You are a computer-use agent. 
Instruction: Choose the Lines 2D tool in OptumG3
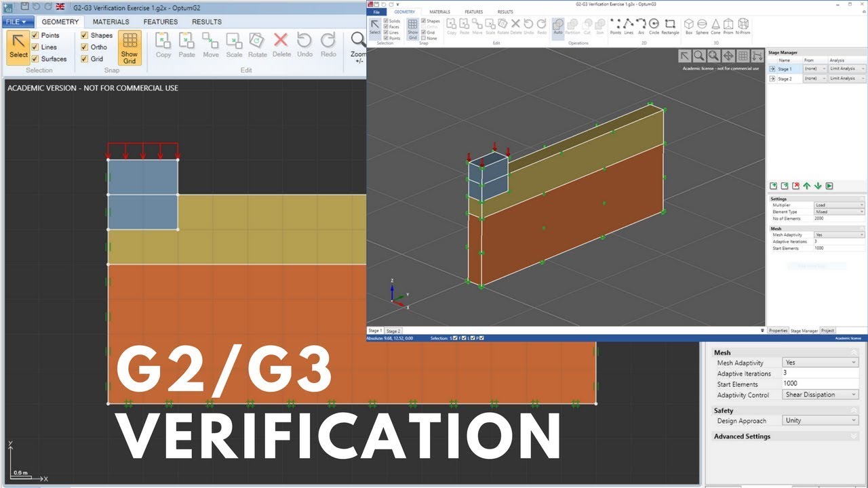[x=629, y=26]
